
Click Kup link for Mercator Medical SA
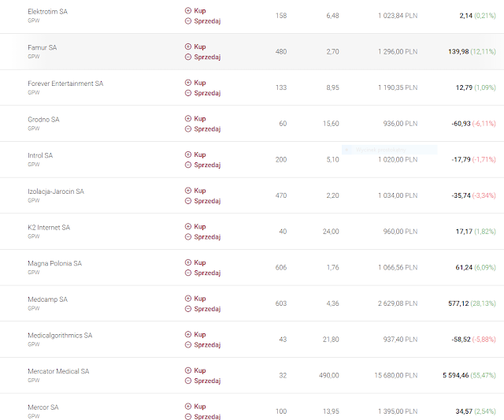coord(199,371)
